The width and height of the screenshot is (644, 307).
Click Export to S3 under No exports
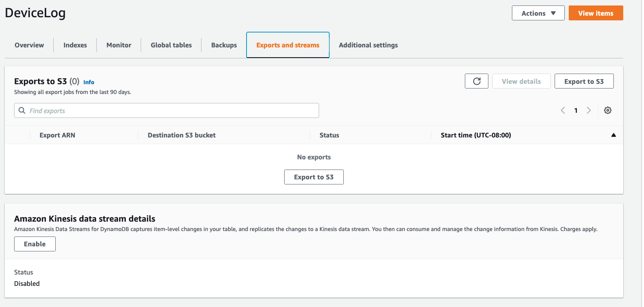(314, 177)
